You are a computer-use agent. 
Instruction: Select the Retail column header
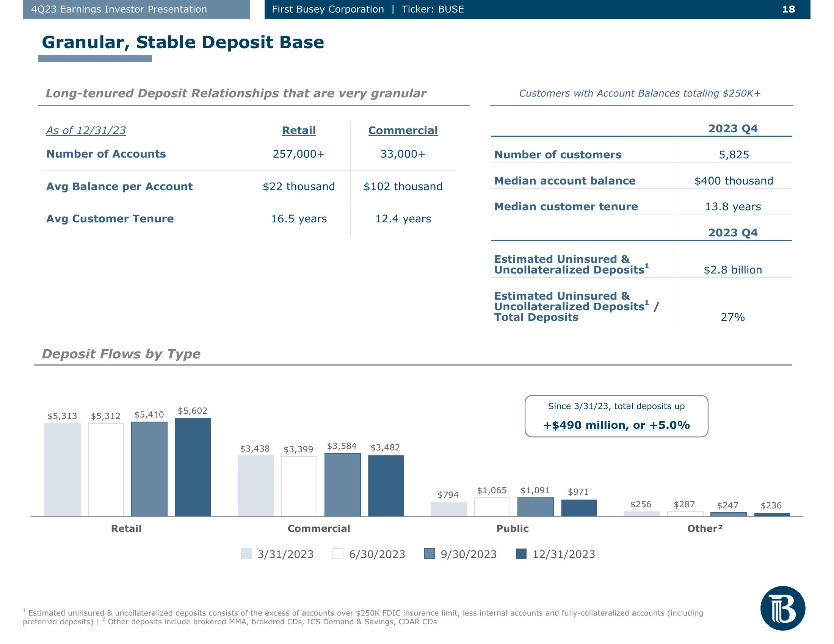299,130
